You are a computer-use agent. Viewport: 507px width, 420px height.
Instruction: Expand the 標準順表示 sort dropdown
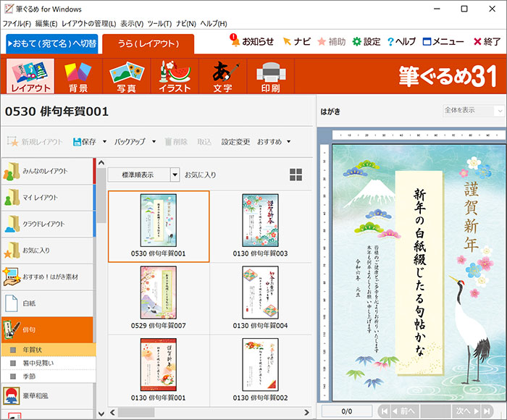[x=175, y=175]
